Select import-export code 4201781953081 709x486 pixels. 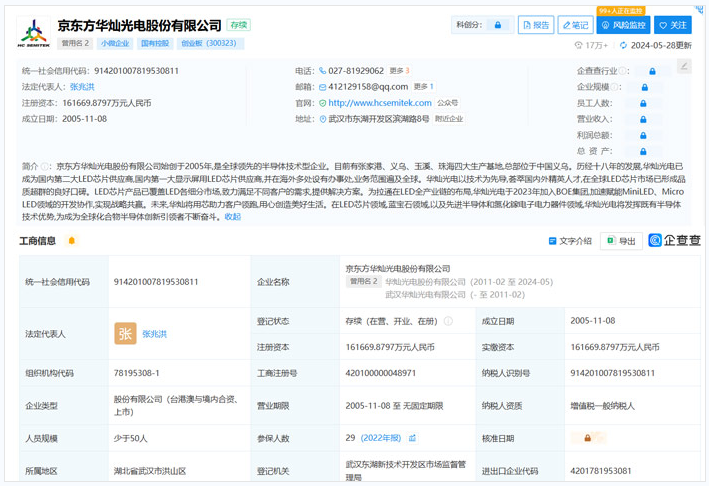coord(600,471)
